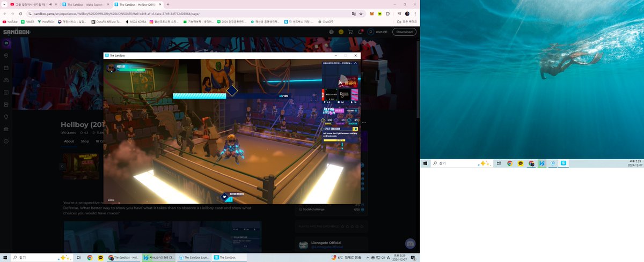Switch to The Sandbox Launcher taskbar item

pos(194,258)
